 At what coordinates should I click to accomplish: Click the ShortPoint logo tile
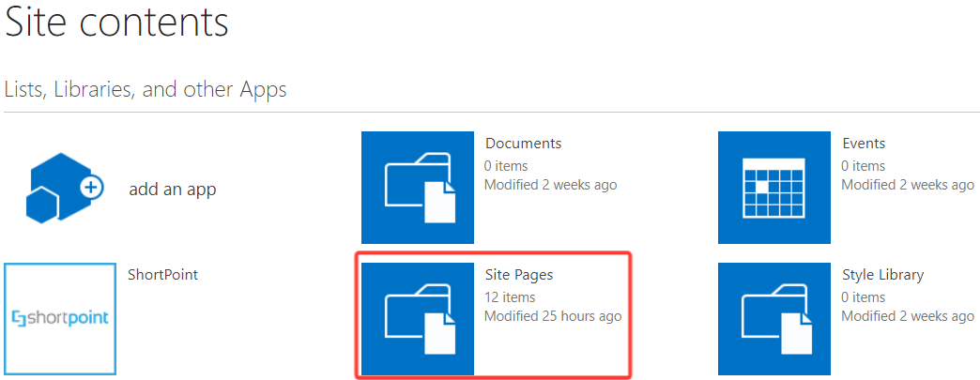tap(60, 319)
